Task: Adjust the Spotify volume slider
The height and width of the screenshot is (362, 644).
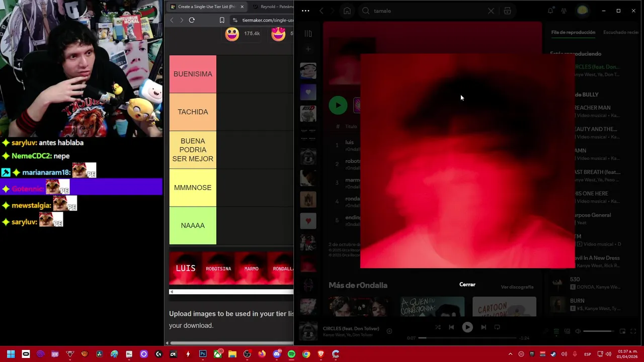Action: [x=598, y=331]
